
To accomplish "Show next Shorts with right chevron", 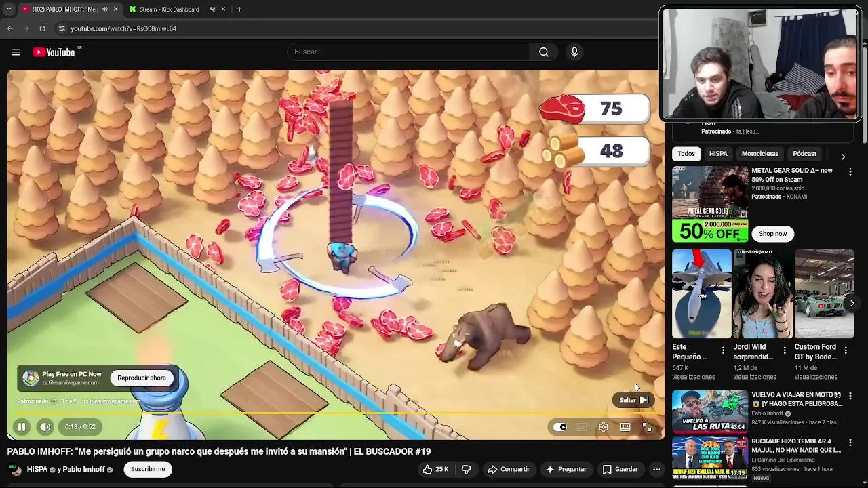I will [x=852, y=303].
